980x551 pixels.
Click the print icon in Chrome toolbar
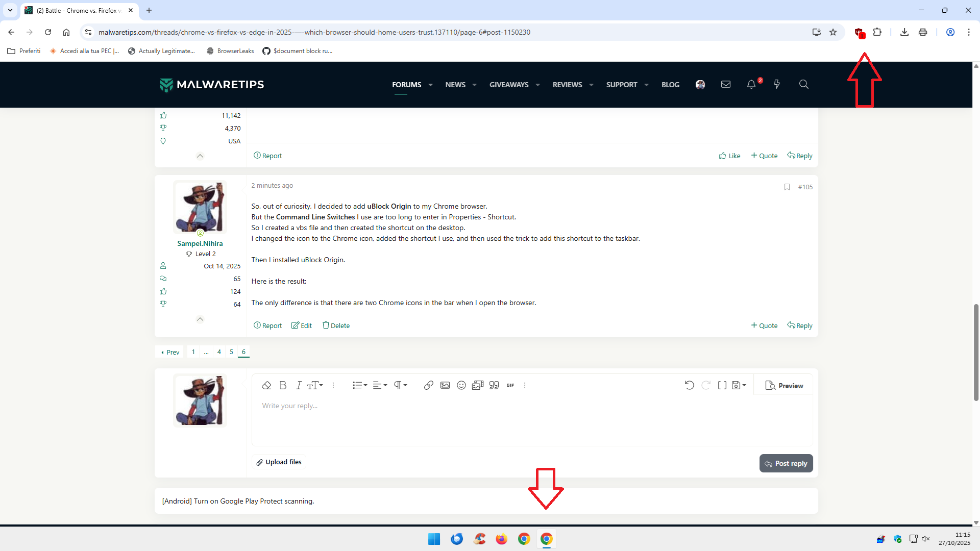(923, 32)
